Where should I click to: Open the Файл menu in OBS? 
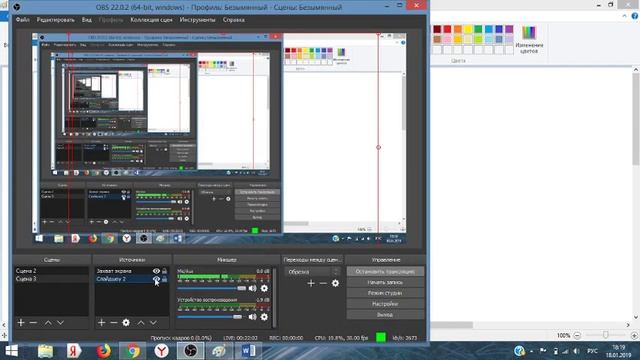pos(22,20)
